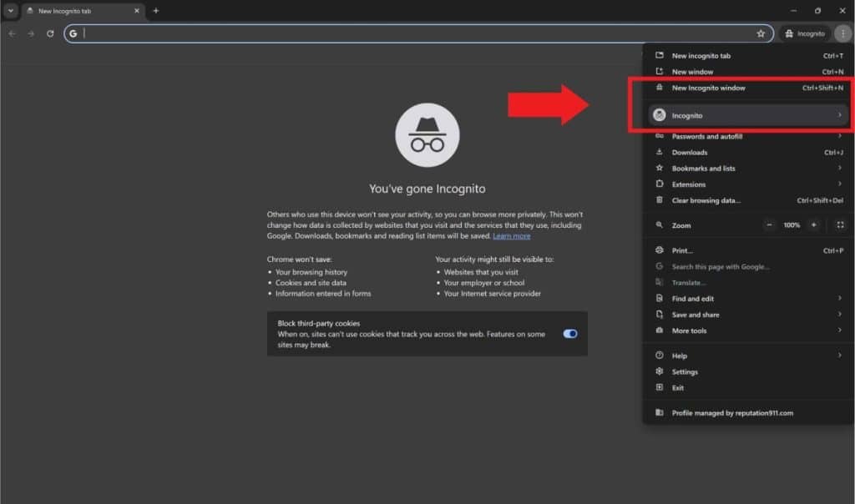Click the Incognito indicator chip in toolbar
This screenshot has width=855, height=504.
pyautogui.click(x=805, y=33)
